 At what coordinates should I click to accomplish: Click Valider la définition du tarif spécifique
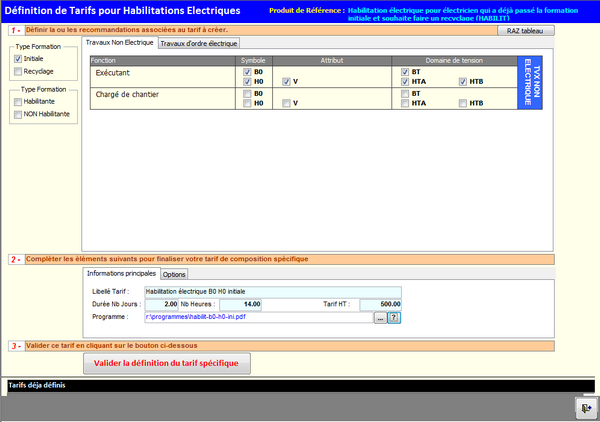click(x=167, y=363)
